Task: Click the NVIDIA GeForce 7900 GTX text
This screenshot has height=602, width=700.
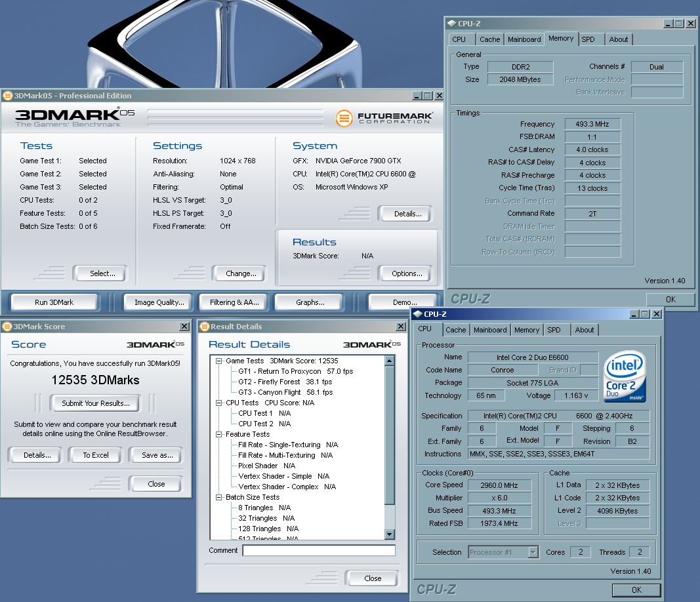Action: 358,161
